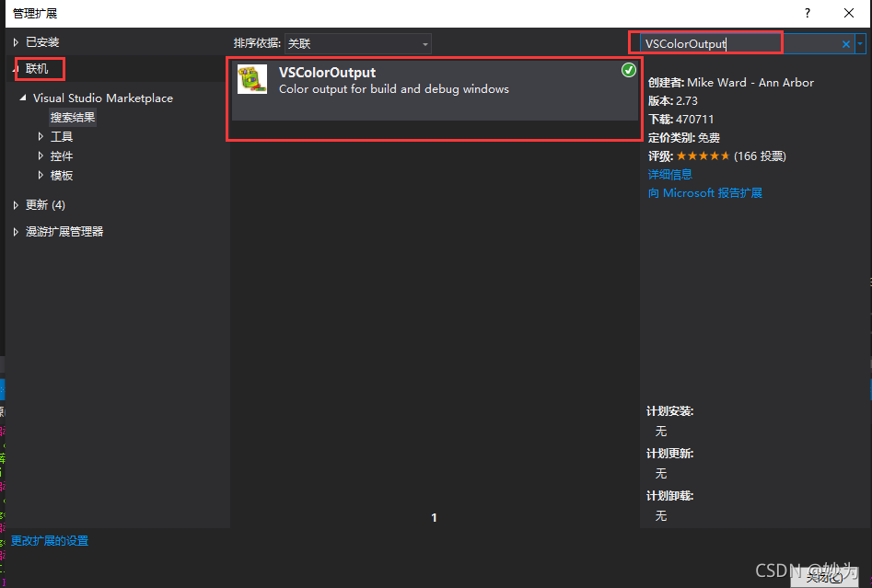Screen dimensions: 872x588
Task: Collapse the Visual Studio Marketplace node
Action: pos(23,98)
